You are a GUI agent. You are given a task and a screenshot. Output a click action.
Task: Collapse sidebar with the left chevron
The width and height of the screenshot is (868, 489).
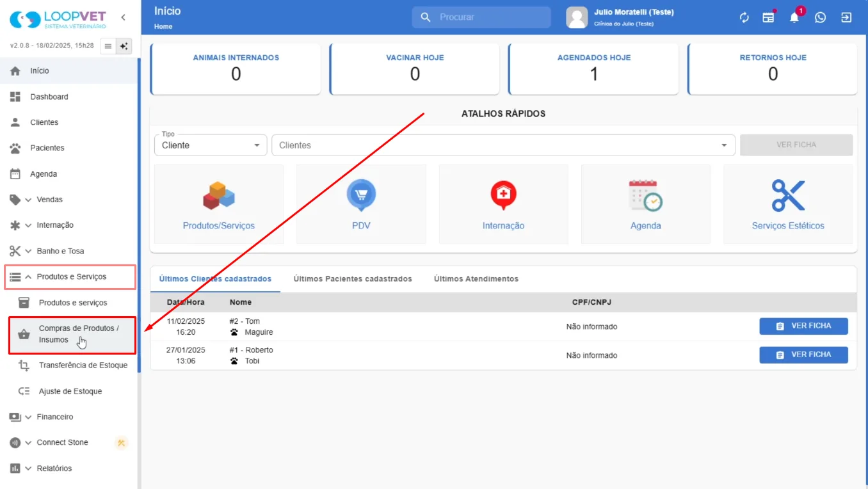pyautogui.click(x=123, y=17)
